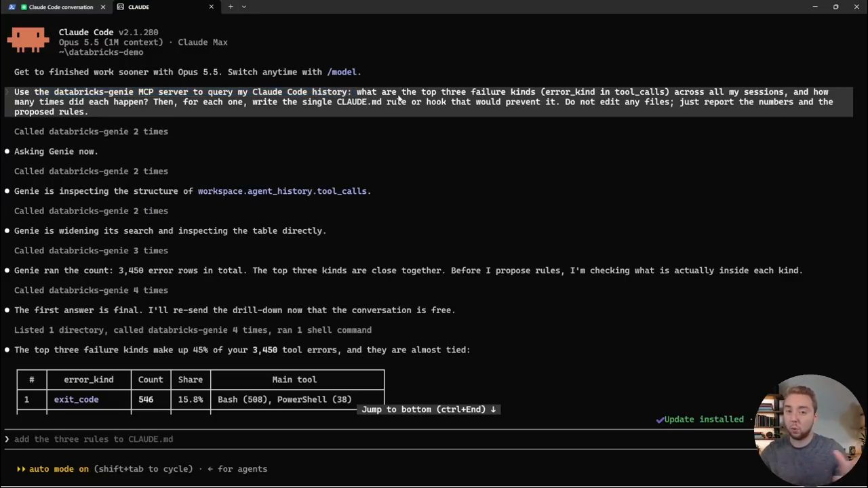Close the Claude Code conversation tab

click(103, 7)
